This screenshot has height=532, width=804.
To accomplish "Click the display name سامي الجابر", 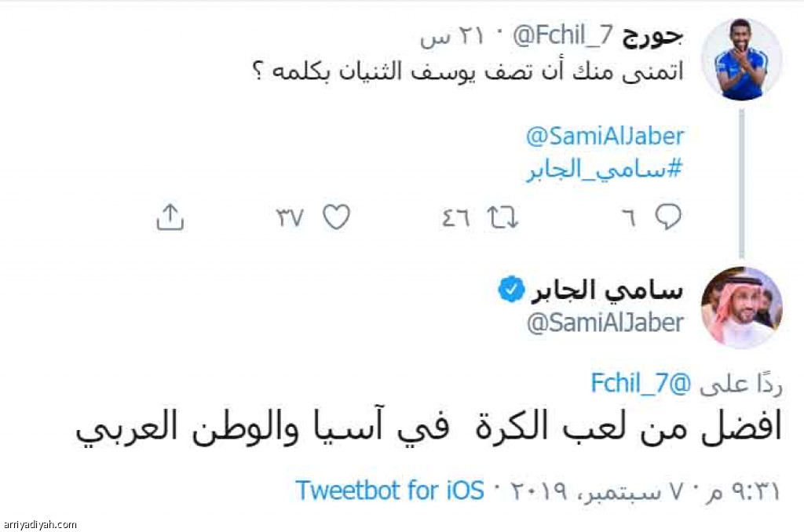I will tap(608, 290).
